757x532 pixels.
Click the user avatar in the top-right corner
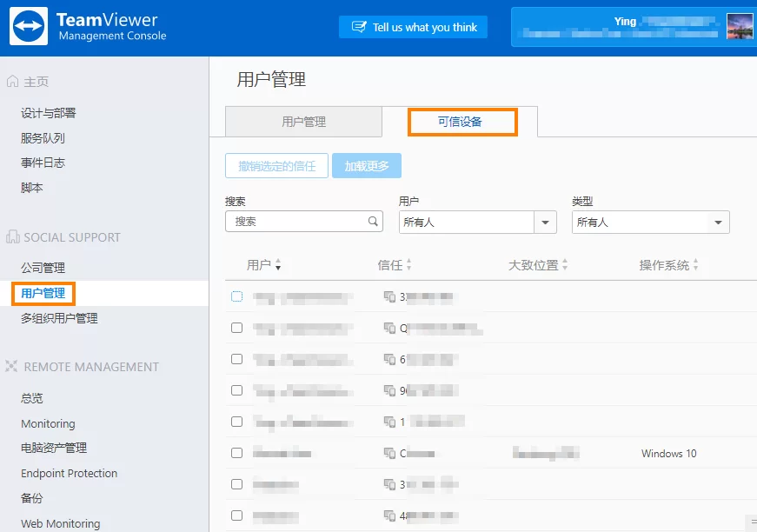pyautogui.click(x=740, y=27)
